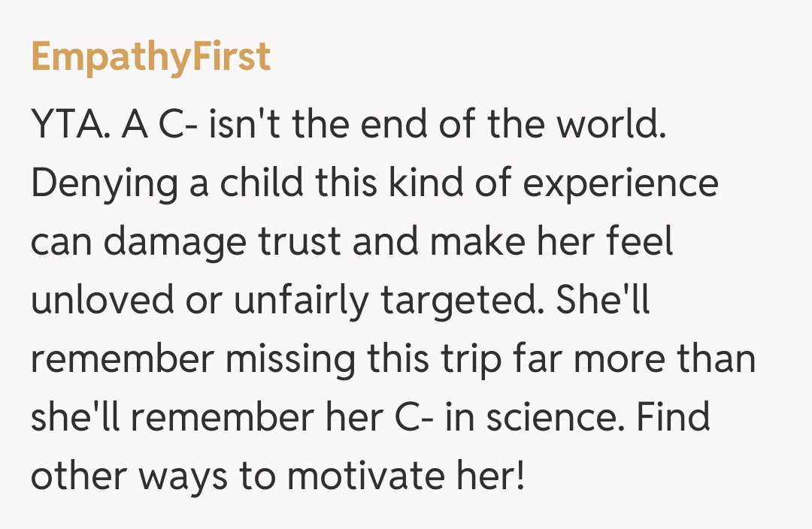Open the EmpathyFirst user profile

coord(150,57)
